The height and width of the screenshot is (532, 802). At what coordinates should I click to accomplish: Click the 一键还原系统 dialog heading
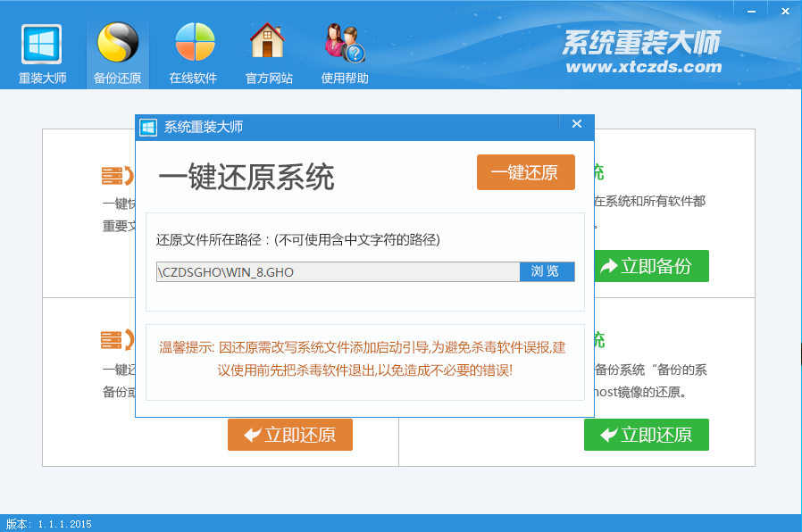click(246, 177)
